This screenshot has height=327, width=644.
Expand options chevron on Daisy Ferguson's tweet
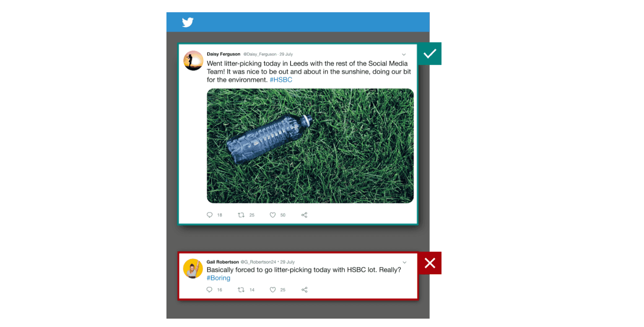(x=404, y=54)
